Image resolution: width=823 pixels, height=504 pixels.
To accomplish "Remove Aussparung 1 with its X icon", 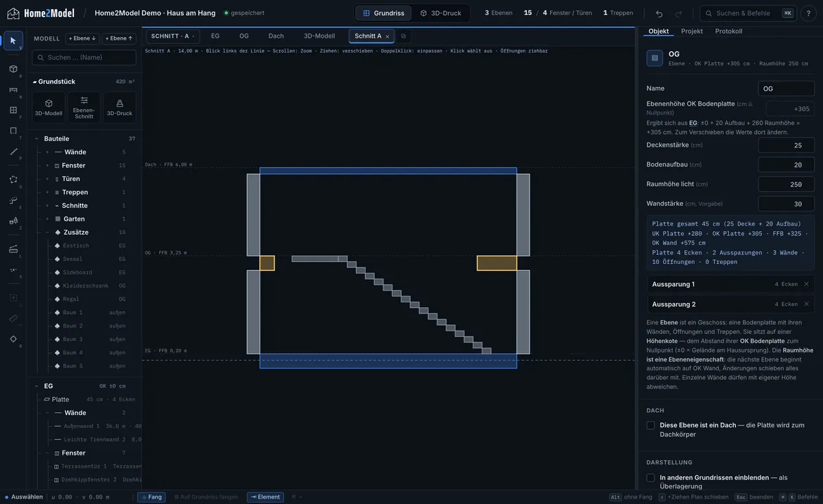I will 807,284.
